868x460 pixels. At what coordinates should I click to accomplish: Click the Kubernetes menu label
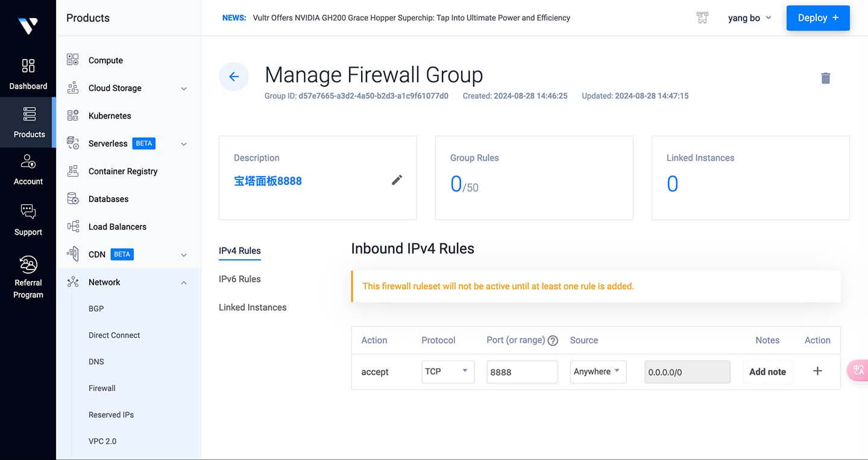tap(110, 116)
